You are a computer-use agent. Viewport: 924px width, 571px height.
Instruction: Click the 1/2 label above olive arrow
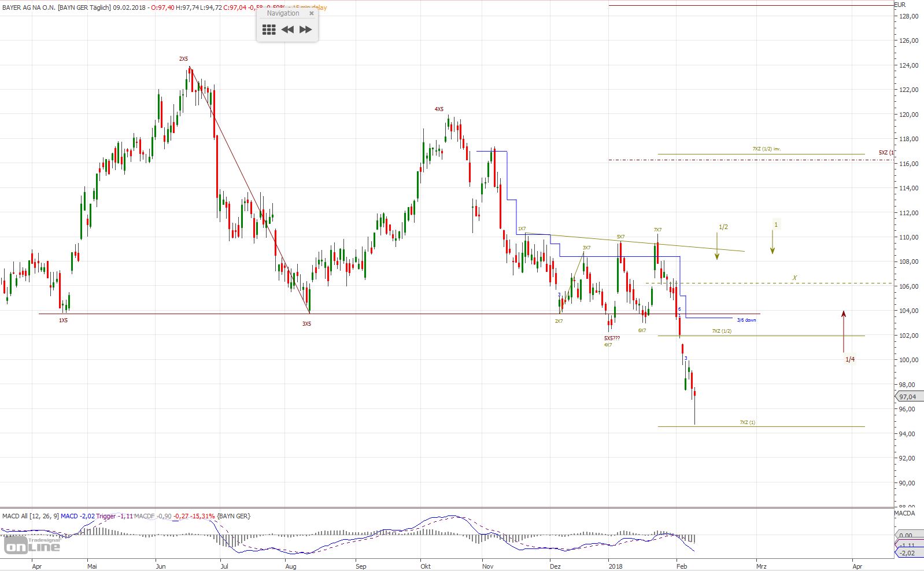pyautogui.click(x=723, y=227)
